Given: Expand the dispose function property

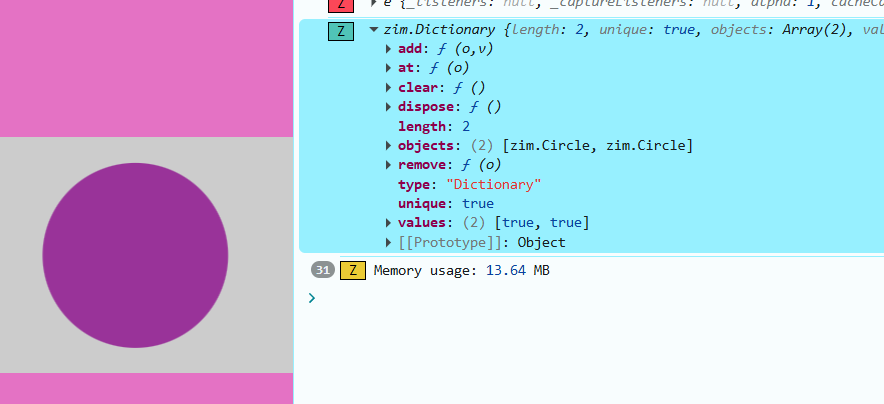Looking at the screenshot, I should click(389, 107).
